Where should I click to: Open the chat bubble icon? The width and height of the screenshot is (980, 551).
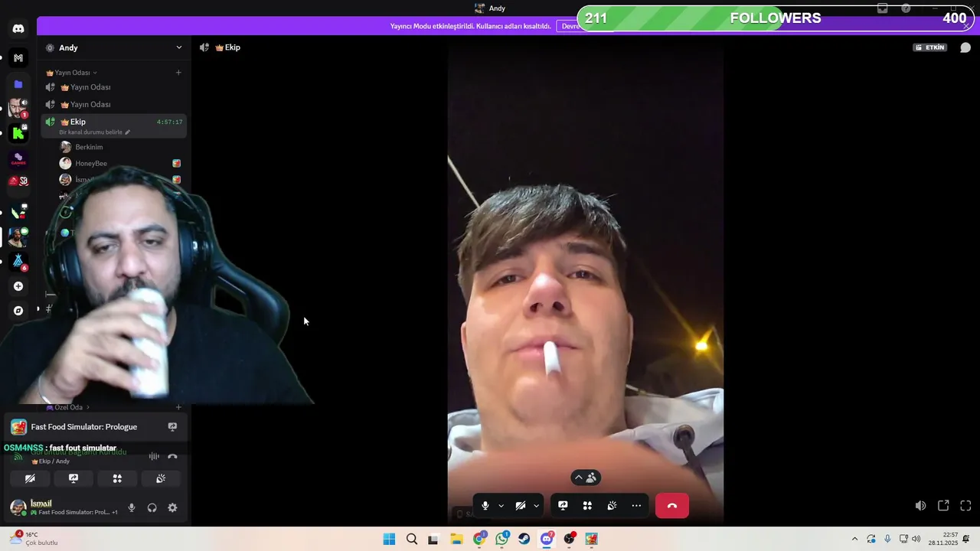pos(965,47)
